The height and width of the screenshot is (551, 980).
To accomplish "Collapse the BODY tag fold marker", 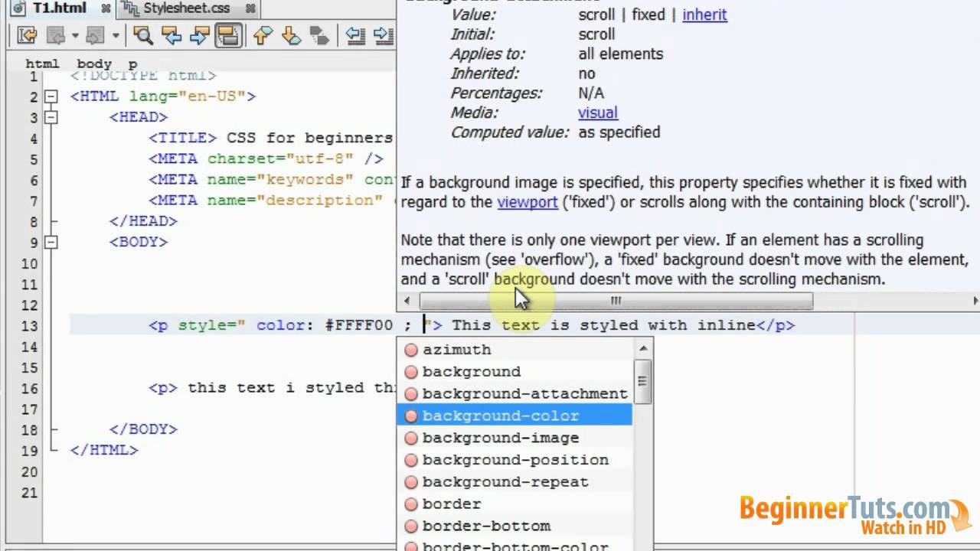I will click(51, 242).
